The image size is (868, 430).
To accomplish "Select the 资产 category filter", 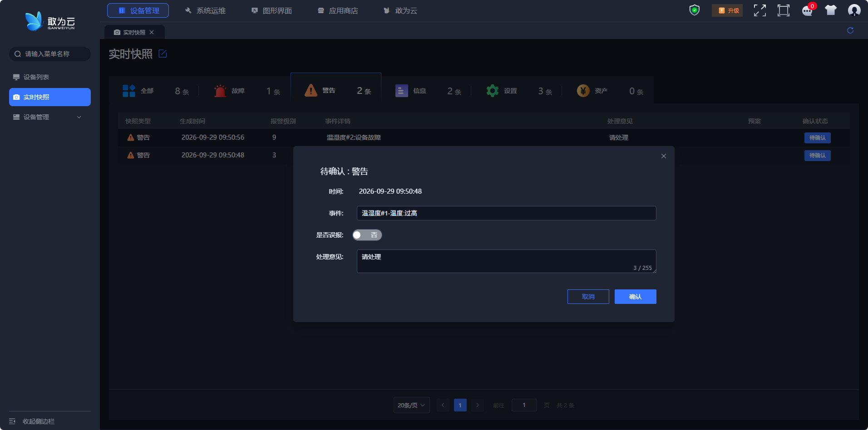I will tap(609, 91).
